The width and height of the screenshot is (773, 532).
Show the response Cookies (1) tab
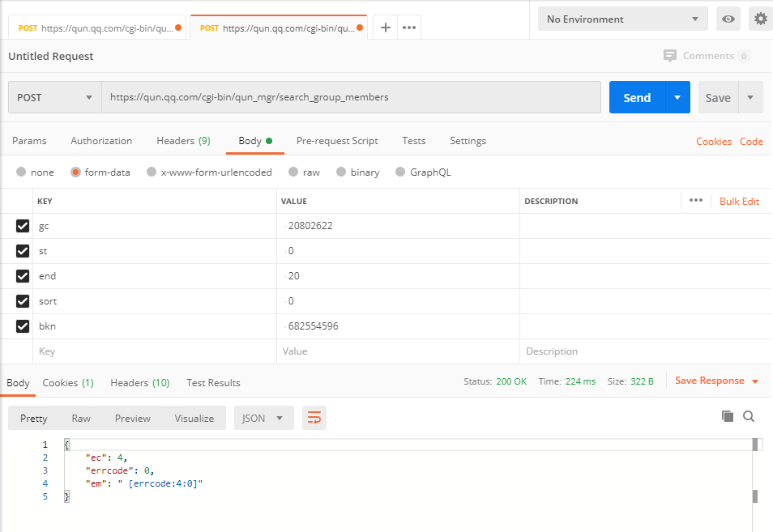coord(68,383)
